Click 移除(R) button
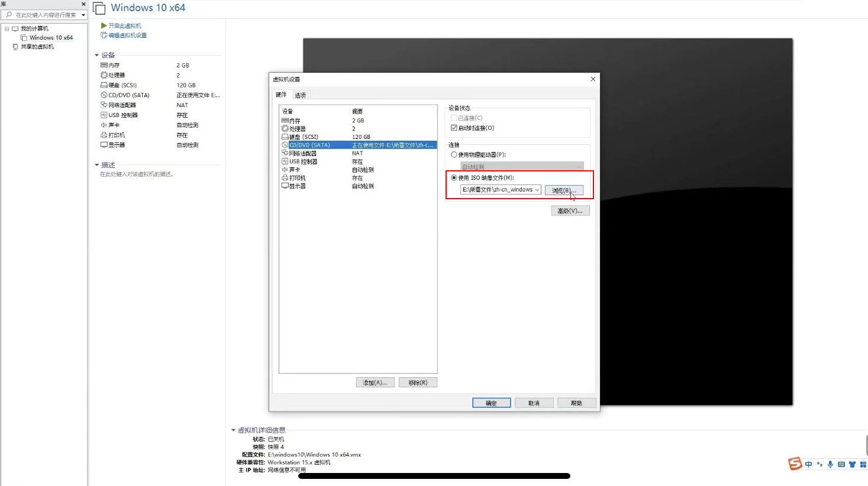This screenshot has width=868, height=486. coord(418,383)
